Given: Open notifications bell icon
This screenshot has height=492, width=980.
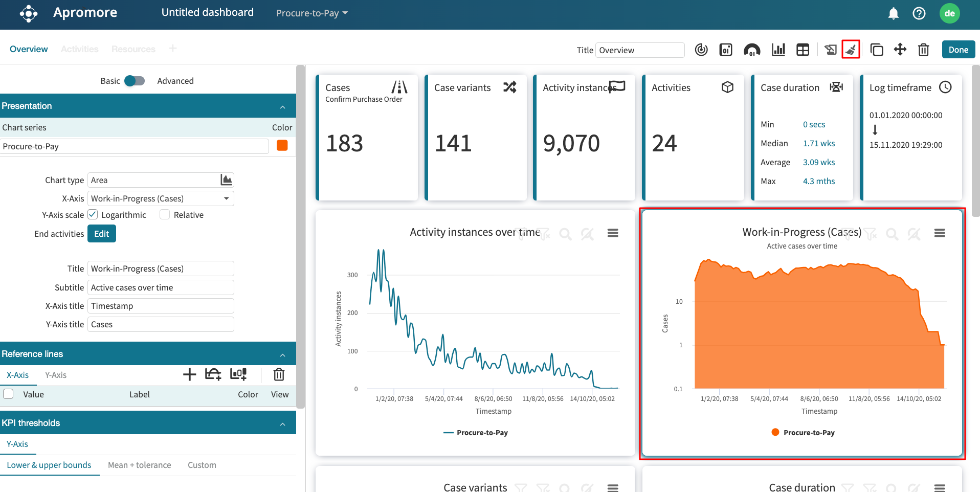Looking at the screenshot, I should click(x=893, y=13).
